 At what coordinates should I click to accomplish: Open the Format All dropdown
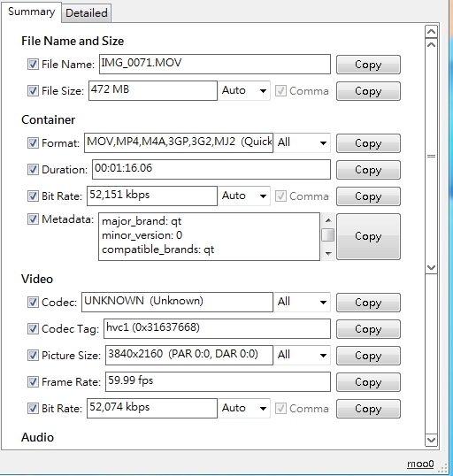point(302,142)
